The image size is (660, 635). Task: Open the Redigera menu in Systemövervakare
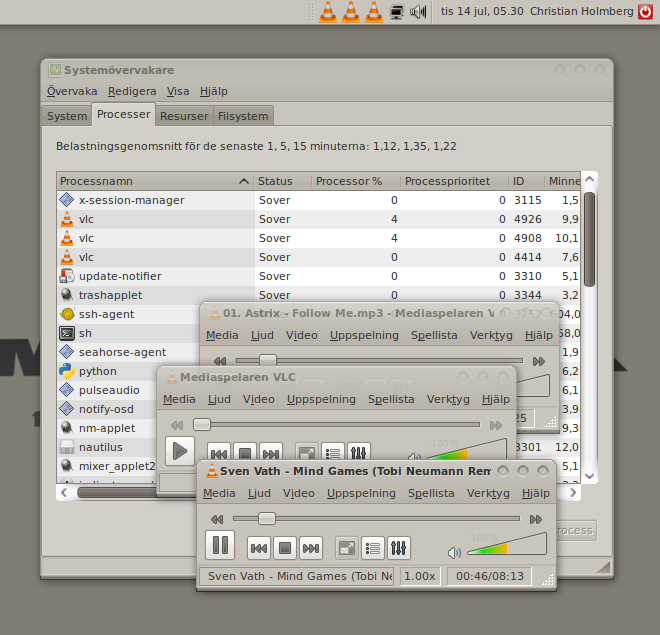(132, 91)
